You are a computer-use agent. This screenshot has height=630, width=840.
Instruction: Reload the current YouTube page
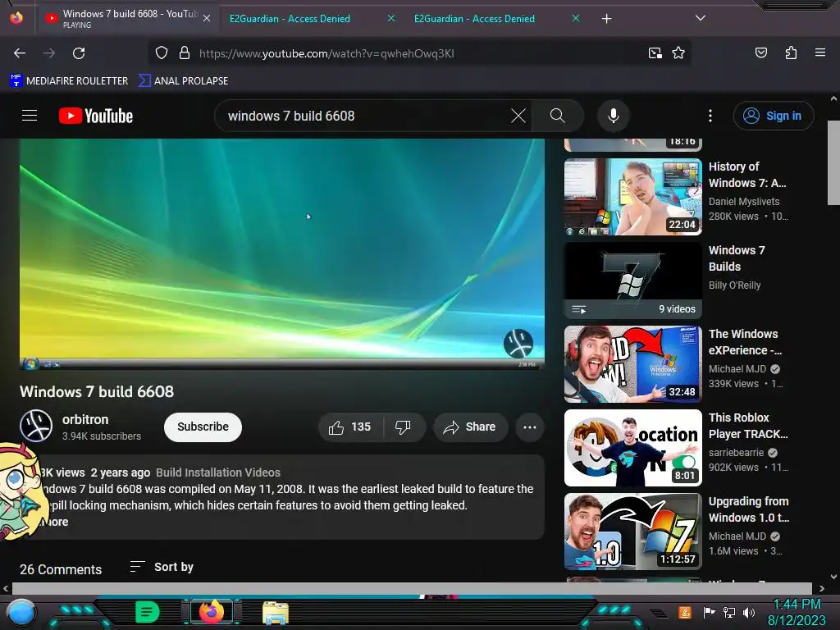point(79,53)
